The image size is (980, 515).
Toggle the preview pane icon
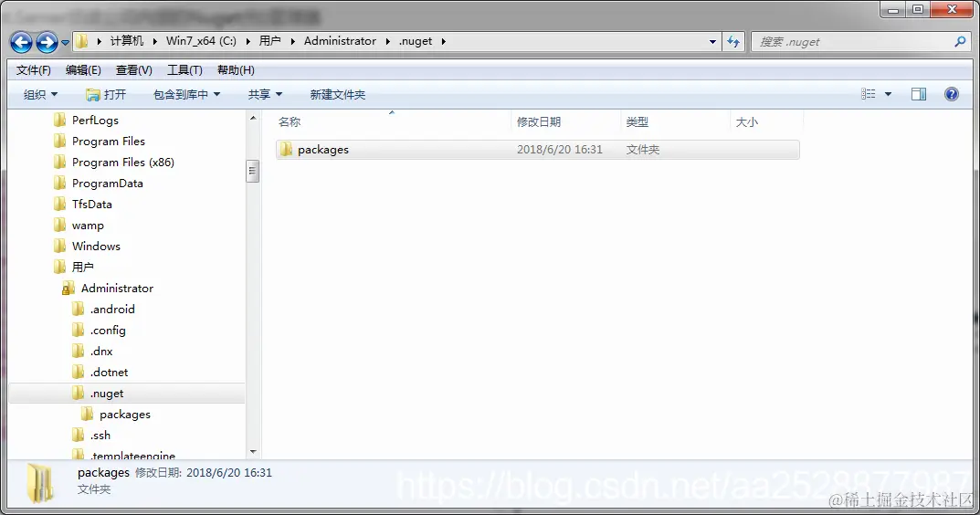click(919, 94)
